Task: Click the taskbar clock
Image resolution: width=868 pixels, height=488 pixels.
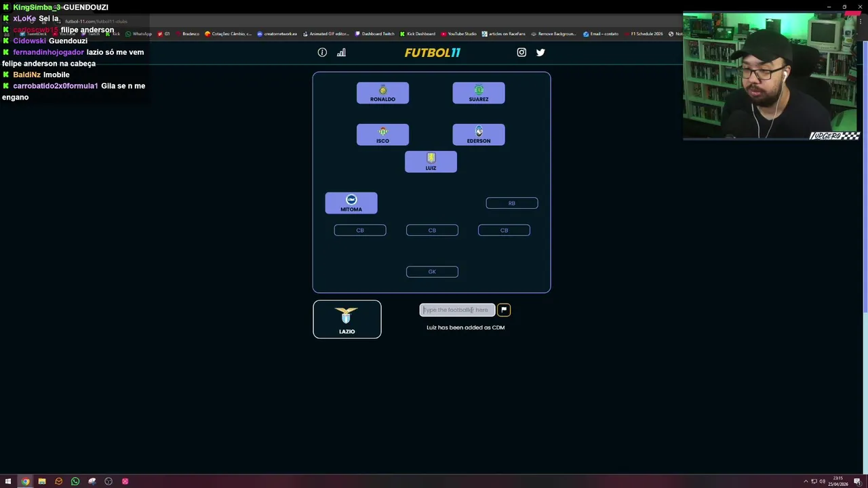Action: [x=837, y=482]
